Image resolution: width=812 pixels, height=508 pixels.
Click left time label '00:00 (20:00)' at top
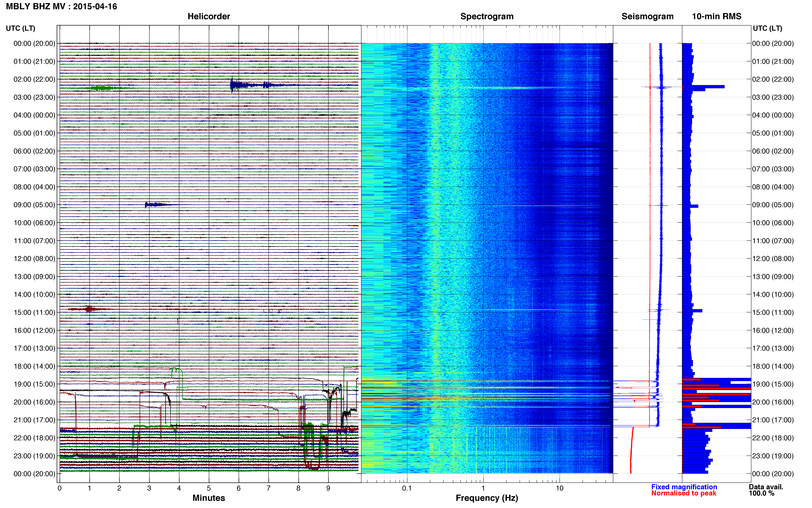pos(34,43)
